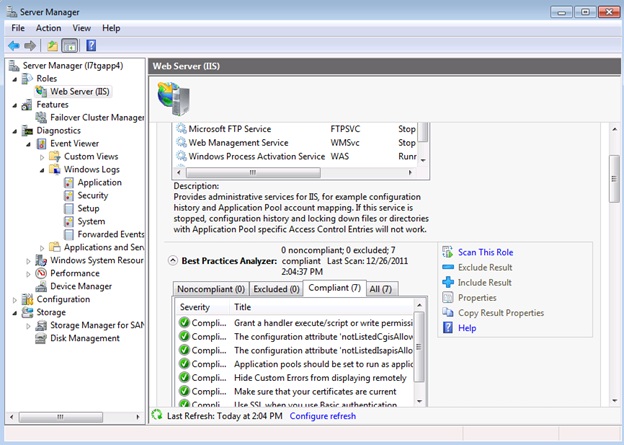
Task: Click the Back arrow toolbar icon
Action: 14,46
